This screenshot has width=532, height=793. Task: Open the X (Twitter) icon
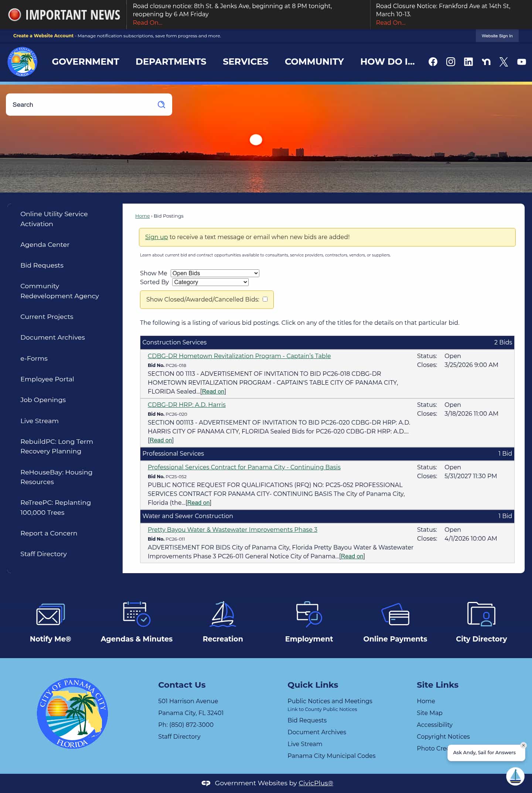[504, 62]
